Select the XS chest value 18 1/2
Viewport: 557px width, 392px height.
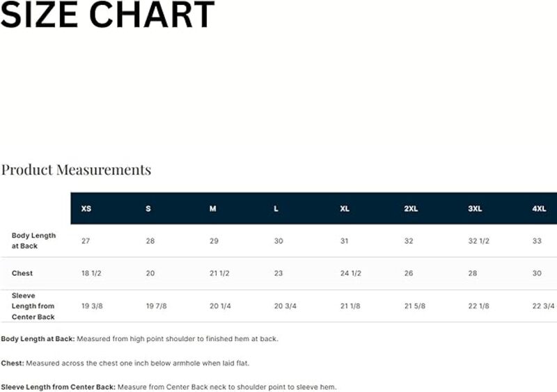(x=91, y=274)
